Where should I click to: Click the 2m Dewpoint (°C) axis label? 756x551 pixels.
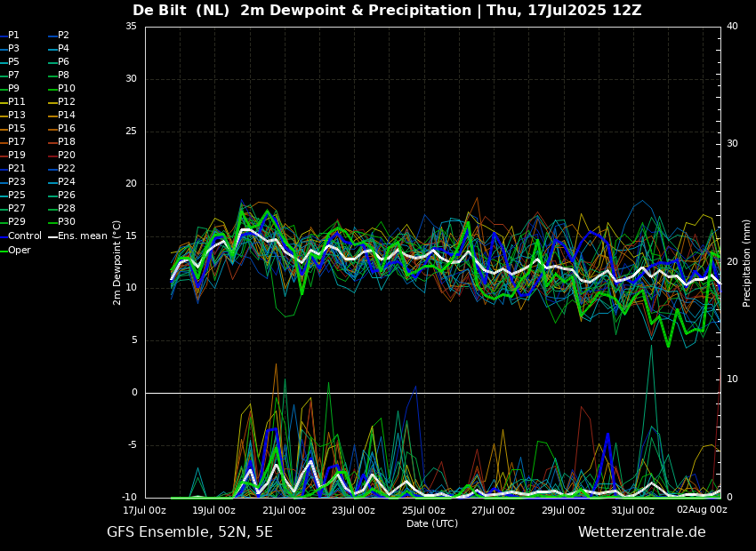117,262
